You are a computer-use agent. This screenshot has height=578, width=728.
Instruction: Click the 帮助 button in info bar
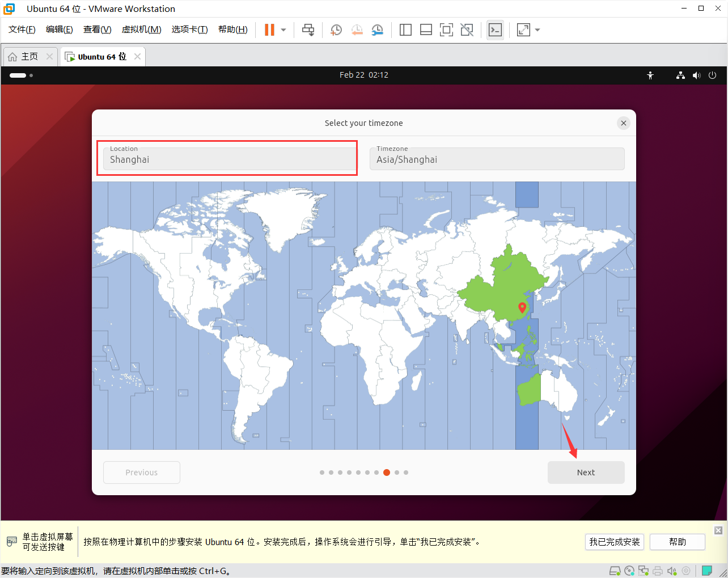(x=678, y=542)
